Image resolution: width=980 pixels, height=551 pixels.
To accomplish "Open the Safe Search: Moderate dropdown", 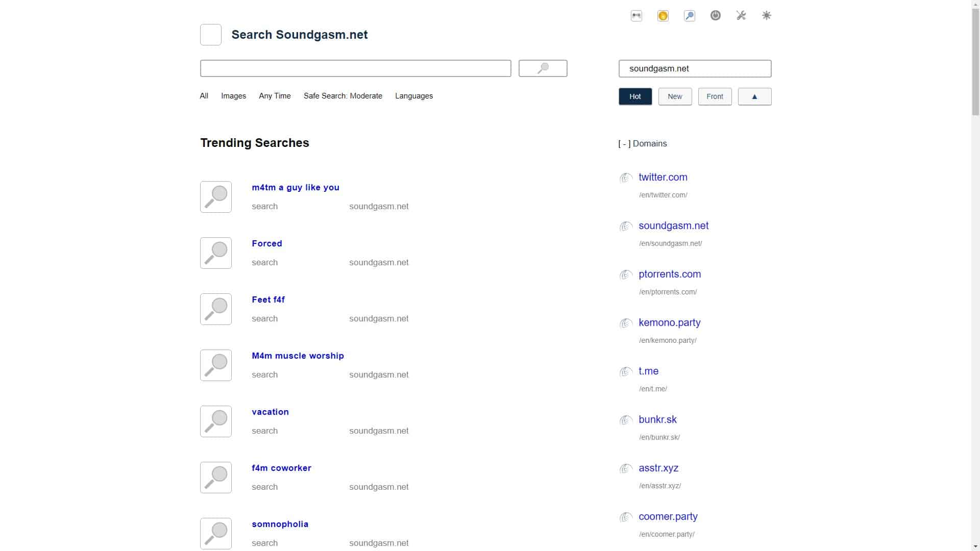I will point(342,96).
